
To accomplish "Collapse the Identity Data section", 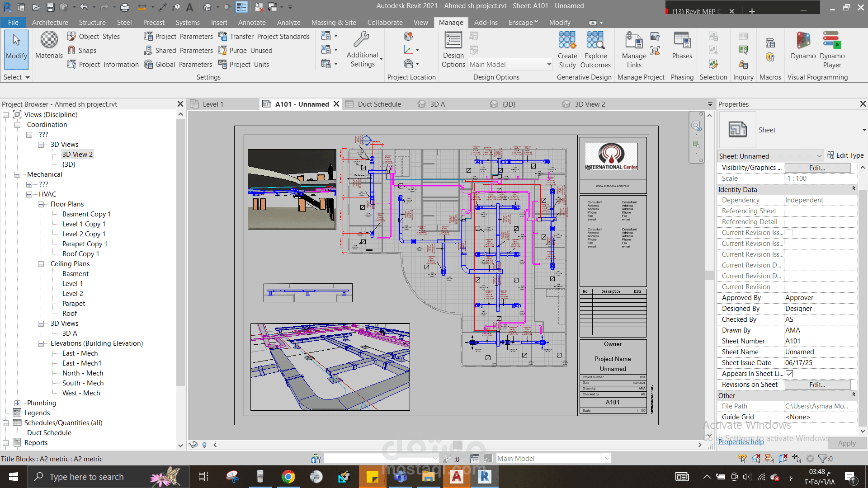I will click(x=854, y=189).
